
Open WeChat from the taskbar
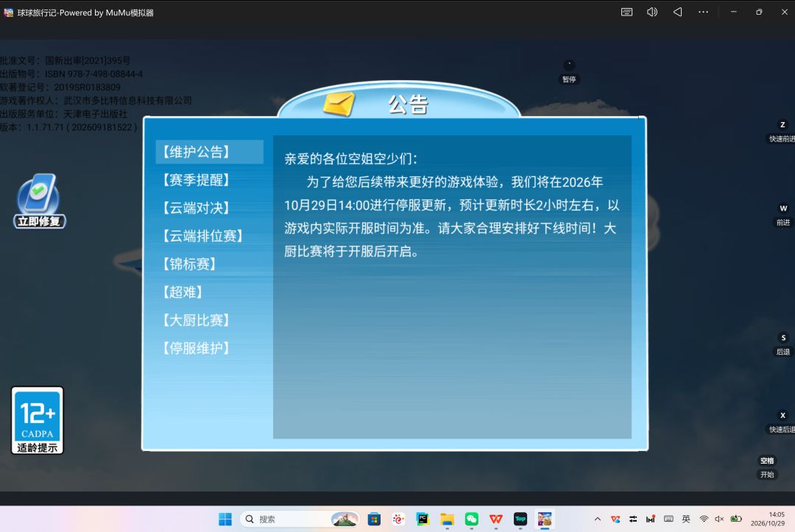[472, 519]
